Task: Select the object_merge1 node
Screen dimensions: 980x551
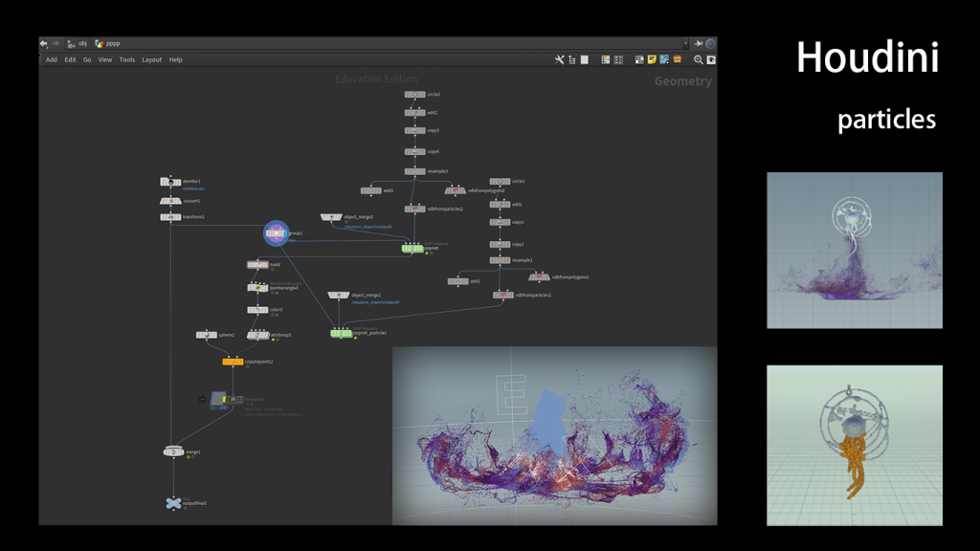Action: [339, 295]
